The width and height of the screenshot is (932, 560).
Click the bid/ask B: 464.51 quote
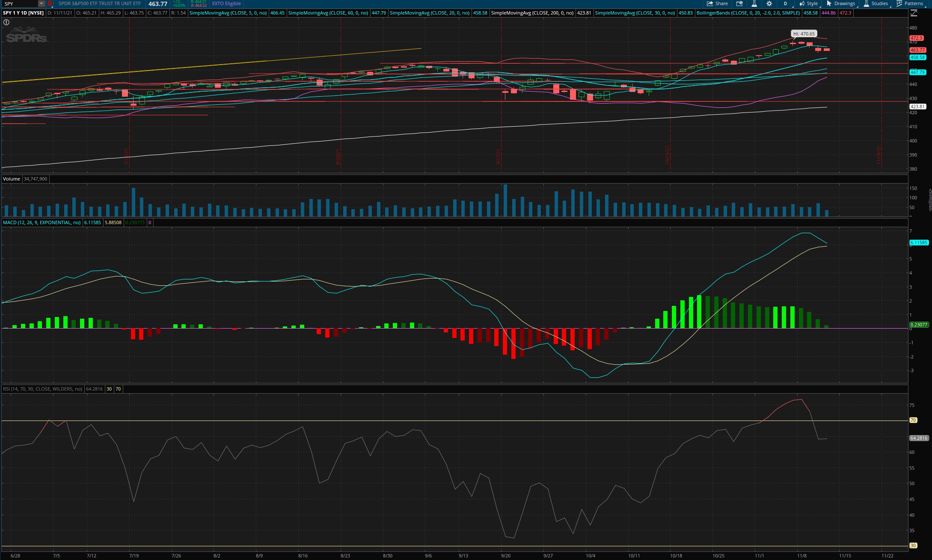(x=199, y=2)
